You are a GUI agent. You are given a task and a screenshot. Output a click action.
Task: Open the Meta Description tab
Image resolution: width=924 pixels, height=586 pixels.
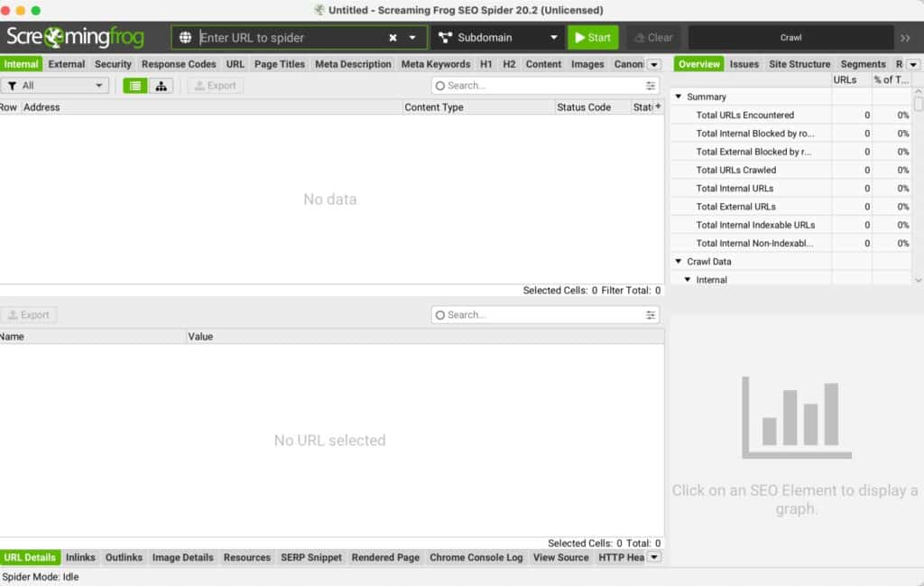pyautogui.click(x=353, y=64)
